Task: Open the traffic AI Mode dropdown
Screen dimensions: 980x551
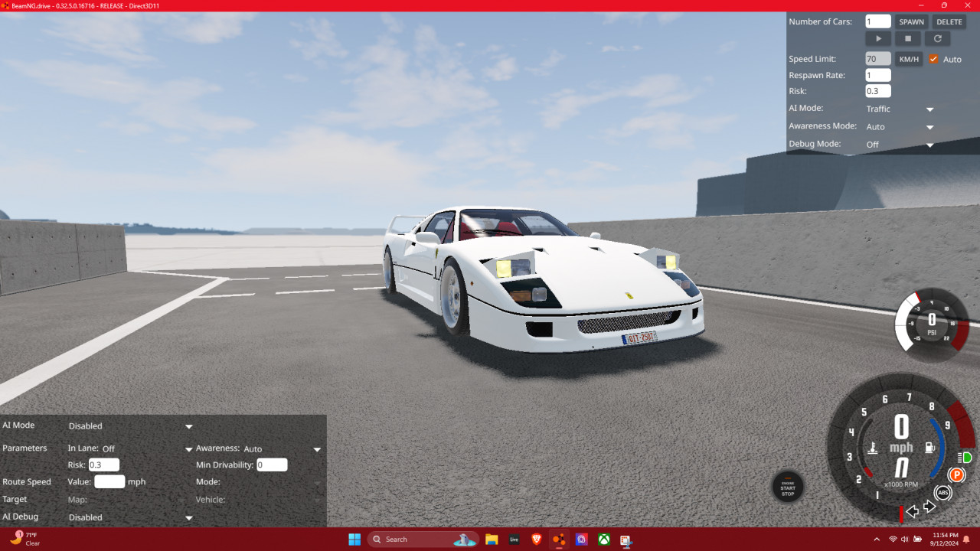Action: click(900, 109)
